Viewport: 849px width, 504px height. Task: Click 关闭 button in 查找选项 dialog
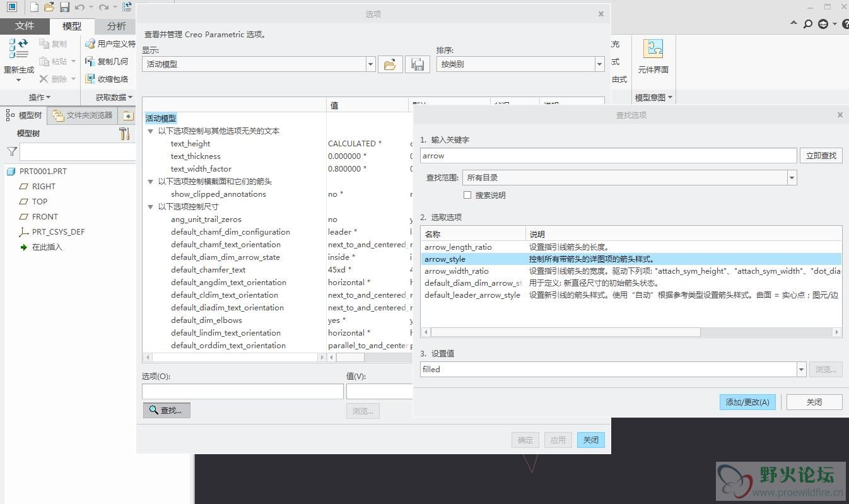click(x=814, y=402)
